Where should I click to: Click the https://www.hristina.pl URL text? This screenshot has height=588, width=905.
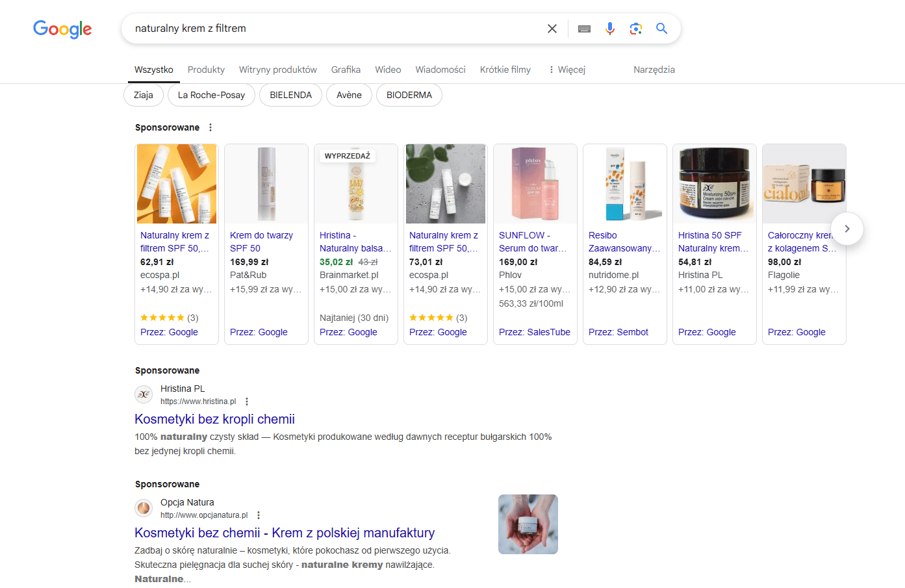pyautogui.click(x=198, y=402)
